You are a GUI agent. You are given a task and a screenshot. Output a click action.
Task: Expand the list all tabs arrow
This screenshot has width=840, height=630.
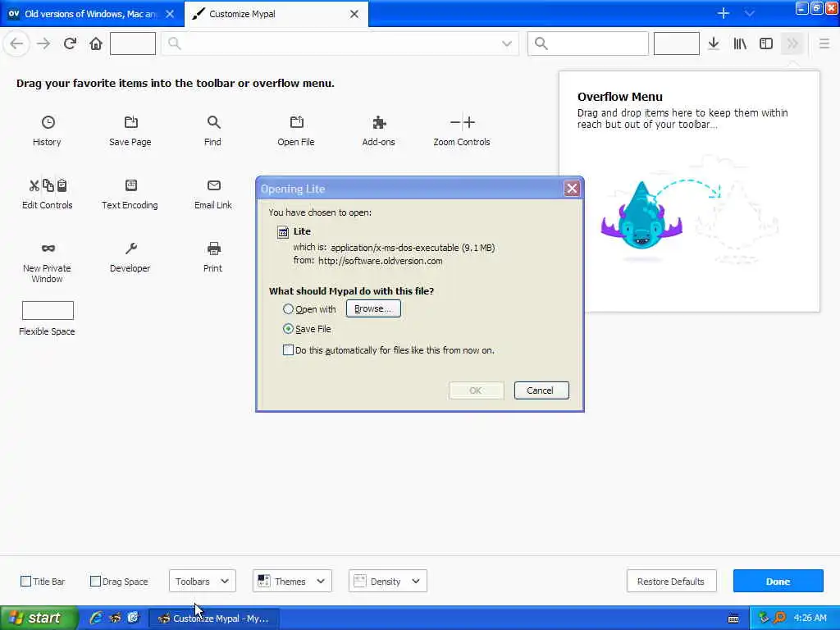[750, 13]
